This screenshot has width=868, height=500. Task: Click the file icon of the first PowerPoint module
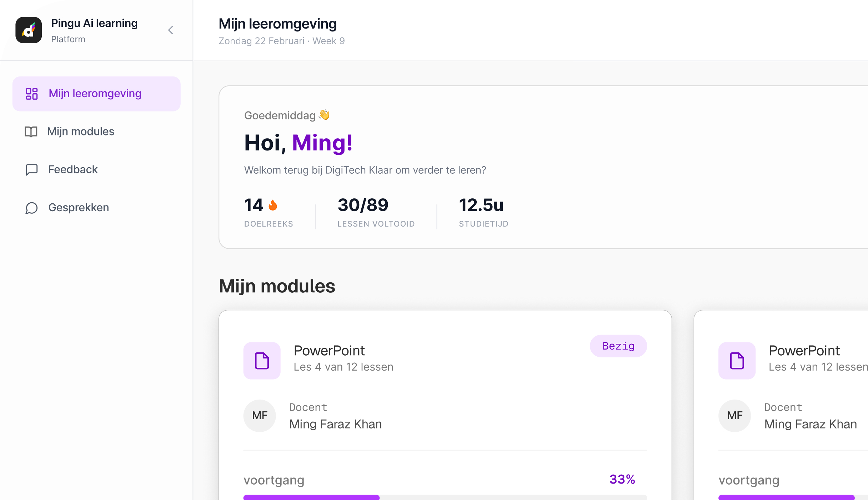(x=262, y=361)
